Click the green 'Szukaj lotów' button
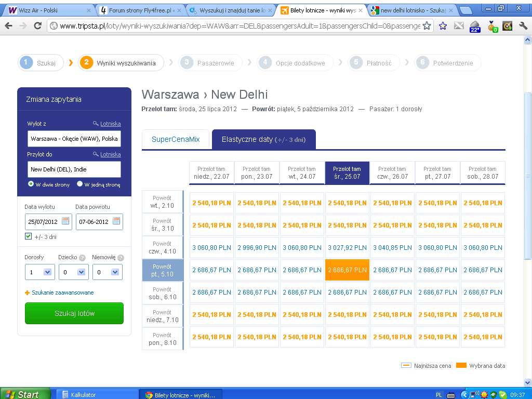Image resolution: width=532 pixels, height=399 pixels. point(74,313)
